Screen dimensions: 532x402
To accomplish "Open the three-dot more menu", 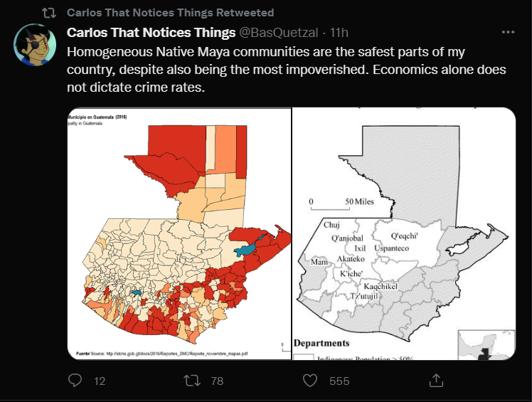I will (x=508, y=32).
